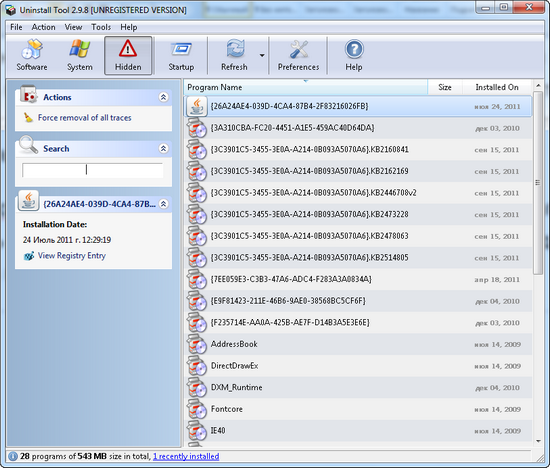
Task: Toggle the Hidden programs view
Action: [128, 55]
